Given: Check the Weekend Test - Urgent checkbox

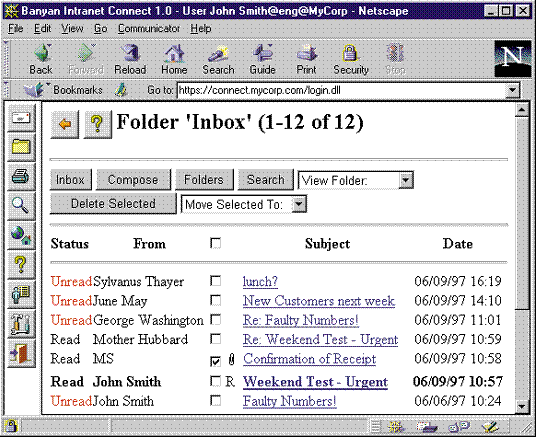Looking at the screenshot, I should (x=215, y=381).
